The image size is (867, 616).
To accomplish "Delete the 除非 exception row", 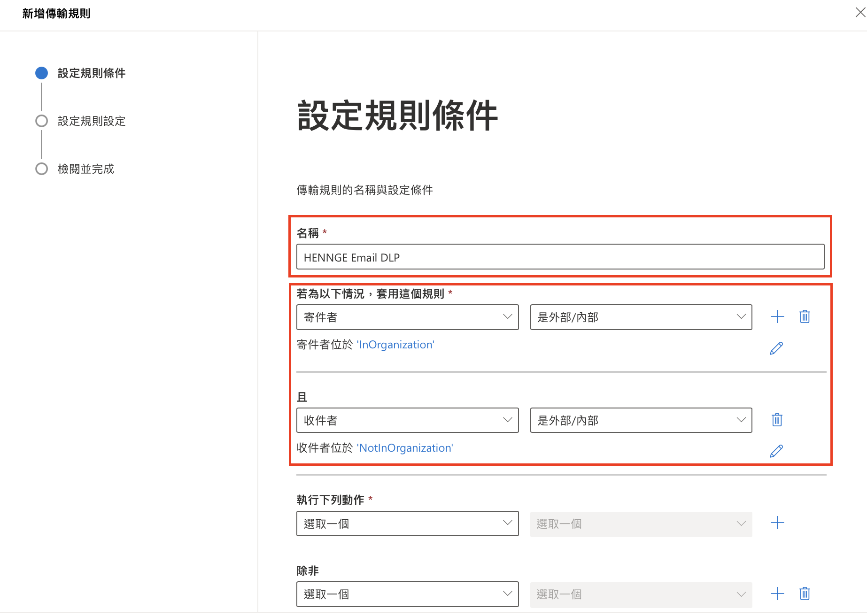I will pos(805,593).
